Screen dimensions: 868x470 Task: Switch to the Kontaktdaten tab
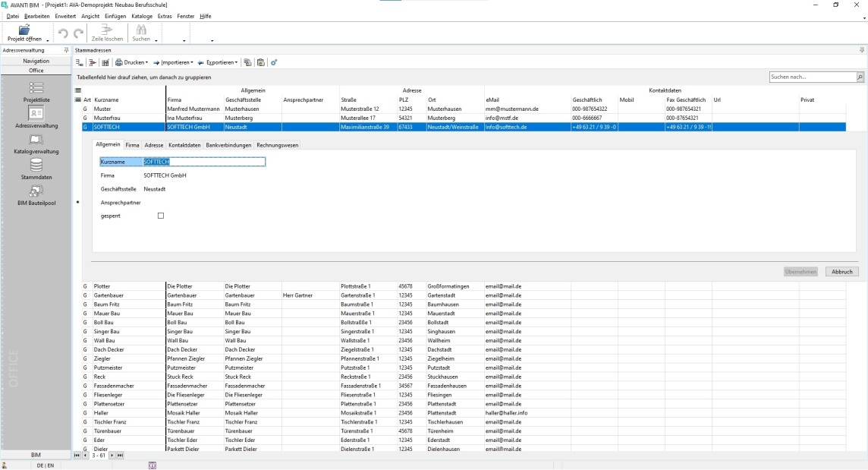click(184, 144)
